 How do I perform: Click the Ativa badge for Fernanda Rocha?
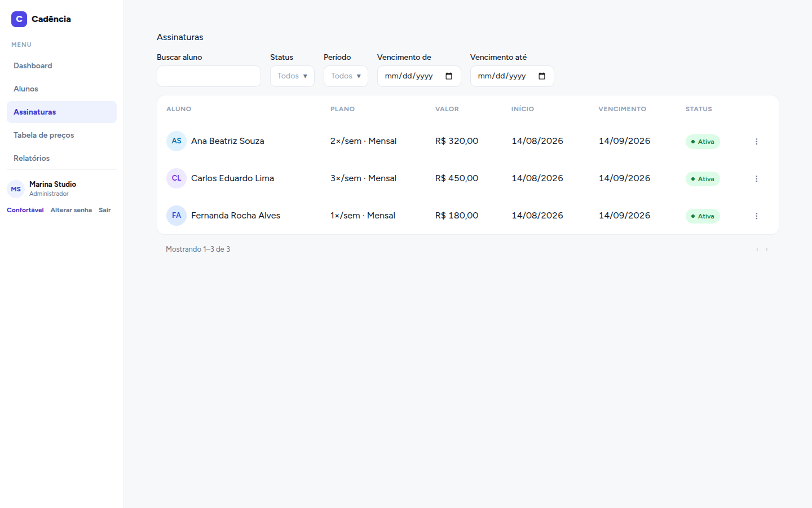point(703,216)
